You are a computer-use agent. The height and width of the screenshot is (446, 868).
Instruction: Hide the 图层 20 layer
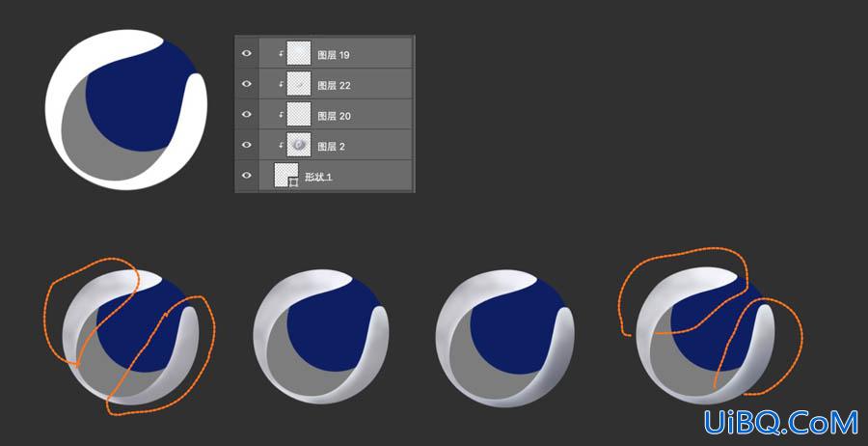pos(246,114)
